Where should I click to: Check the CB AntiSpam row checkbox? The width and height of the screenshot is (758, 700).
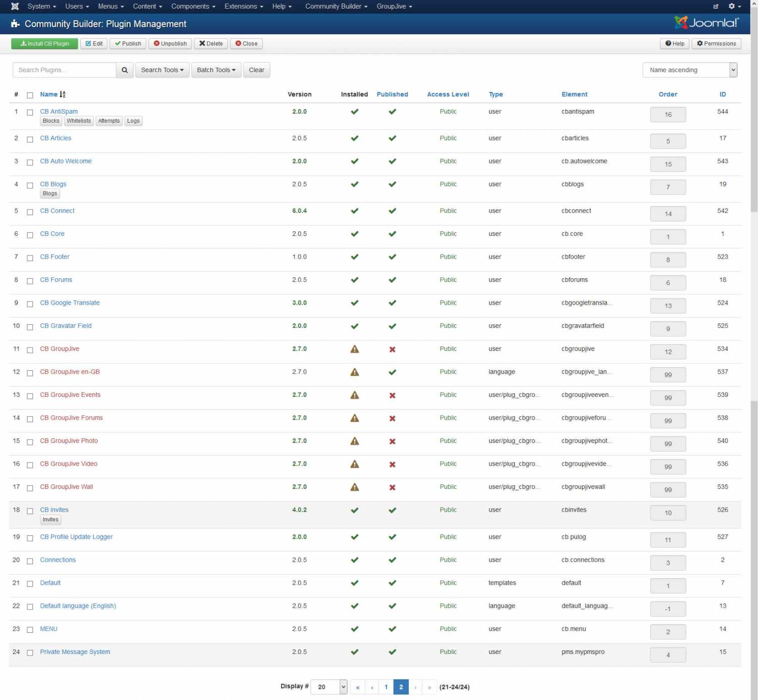click(x=30, y=113)
